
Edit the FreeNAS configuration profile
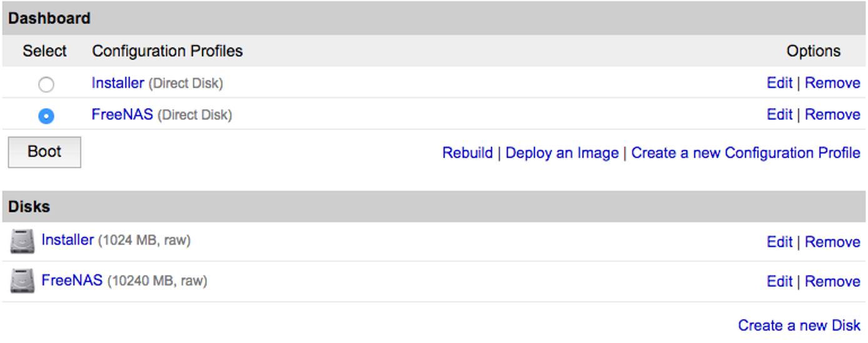pyautogui.click(x=779, y=114)
